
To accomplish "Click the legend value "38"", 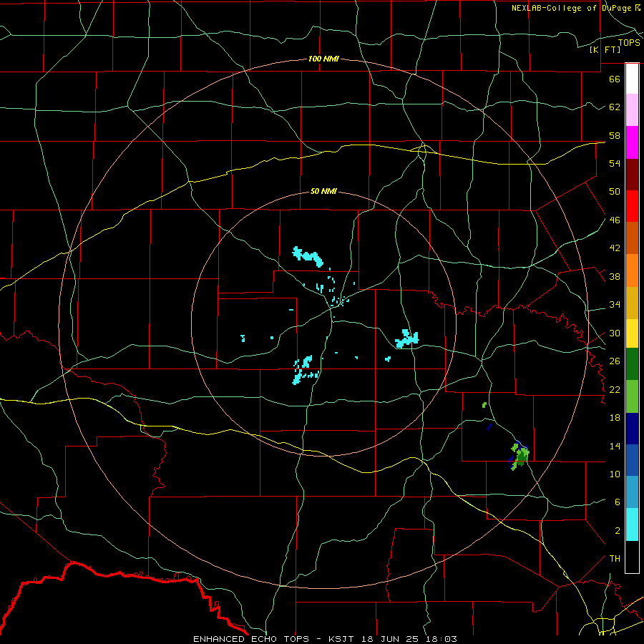I will [x=615, y=276].
